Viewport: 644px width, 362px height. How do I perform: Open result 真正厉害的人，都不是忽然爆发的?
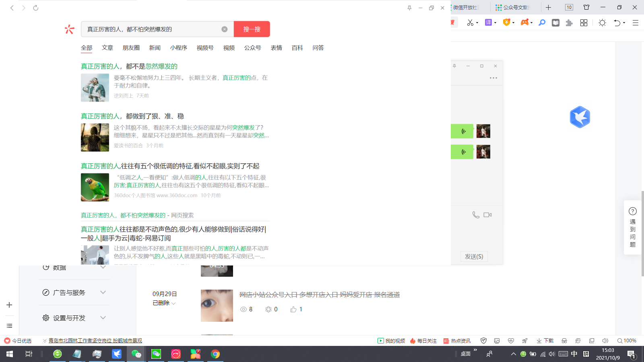129,66
